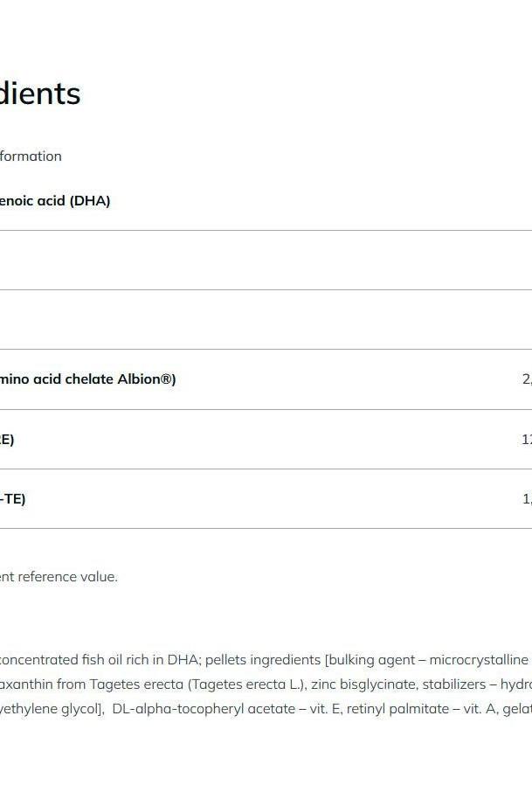Image resolution: width=532 pixels, height=799 pixels.
Task: Click the 'mino acid chelate Albion®)' row label
Action: (87, 379)
